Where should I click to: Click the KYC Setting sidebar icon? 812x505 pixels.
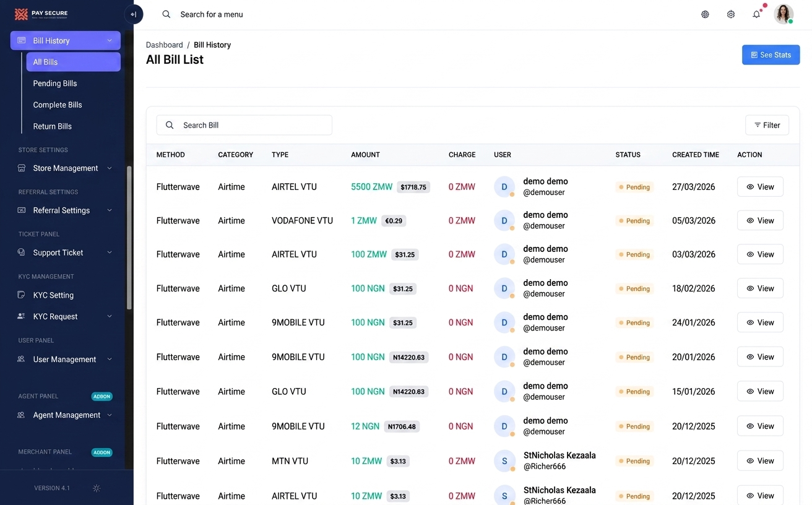click(22, 295)
